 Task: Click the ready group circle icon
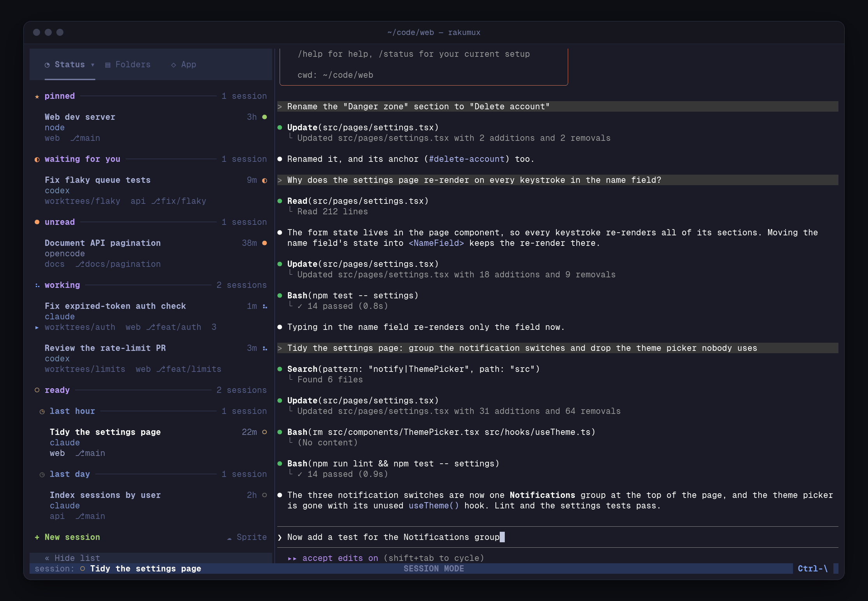(37, 390)
